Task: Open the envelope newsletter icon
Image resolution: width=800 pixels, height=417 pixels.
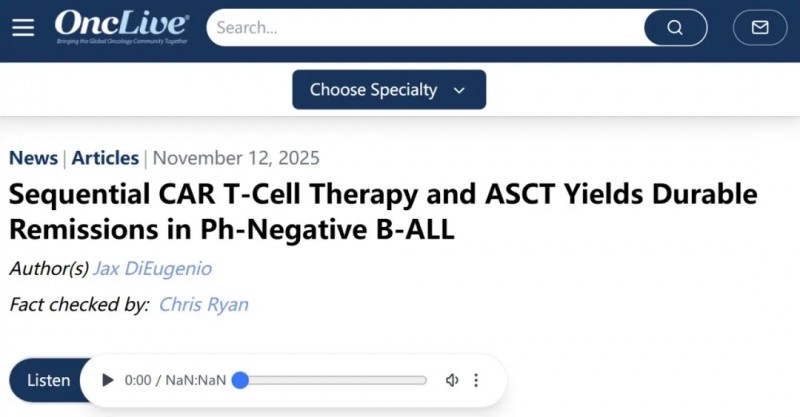Action: [760, 28]
